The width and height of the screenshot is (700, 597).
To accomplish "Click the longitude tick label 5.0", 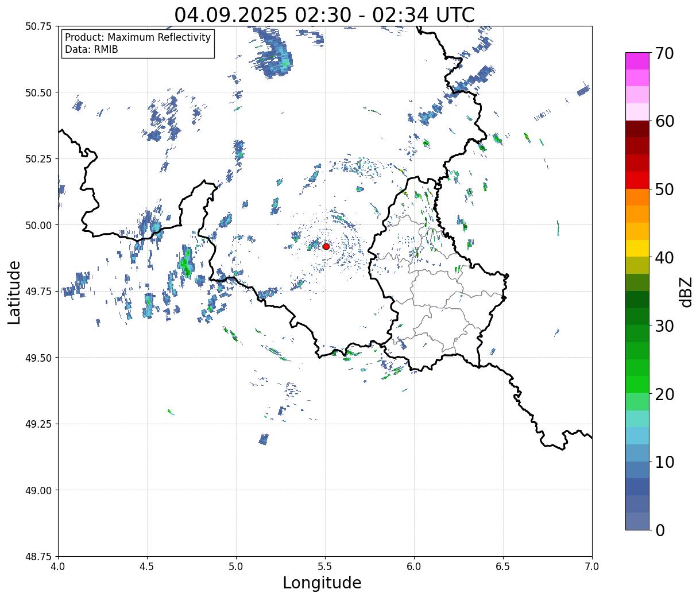I will coord(236,567).
